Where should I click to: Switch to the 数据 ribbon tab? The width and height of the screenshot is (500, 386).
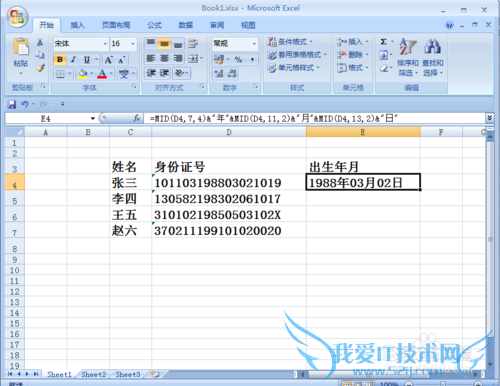coord(186,25)
